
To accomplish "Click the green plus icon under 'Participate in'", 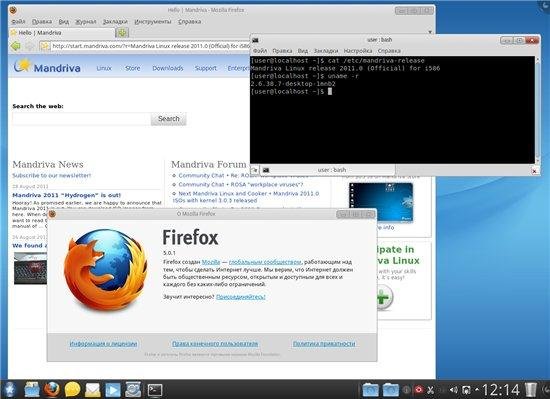I will tap(384, 297).
